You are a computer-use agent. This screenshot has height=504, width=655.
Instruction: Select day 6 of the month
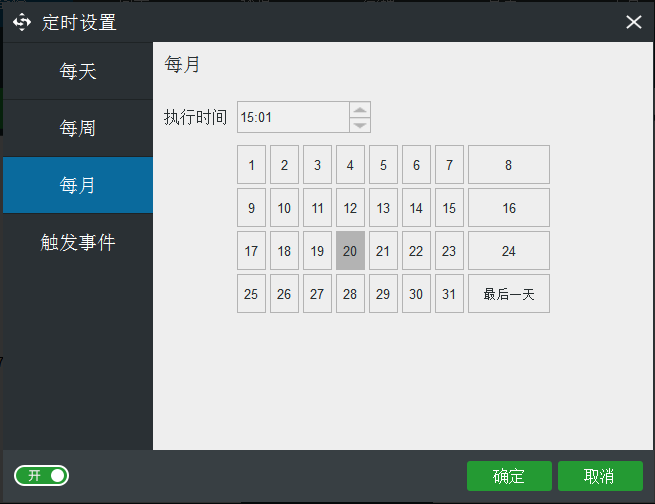pyautogui.click(x=416, y=165)
